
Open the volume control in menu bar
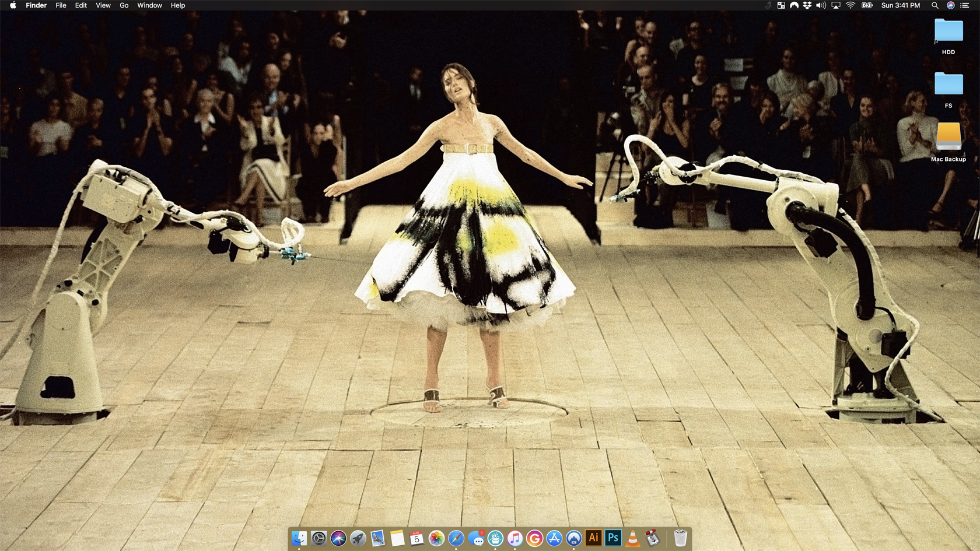point(821,5)
